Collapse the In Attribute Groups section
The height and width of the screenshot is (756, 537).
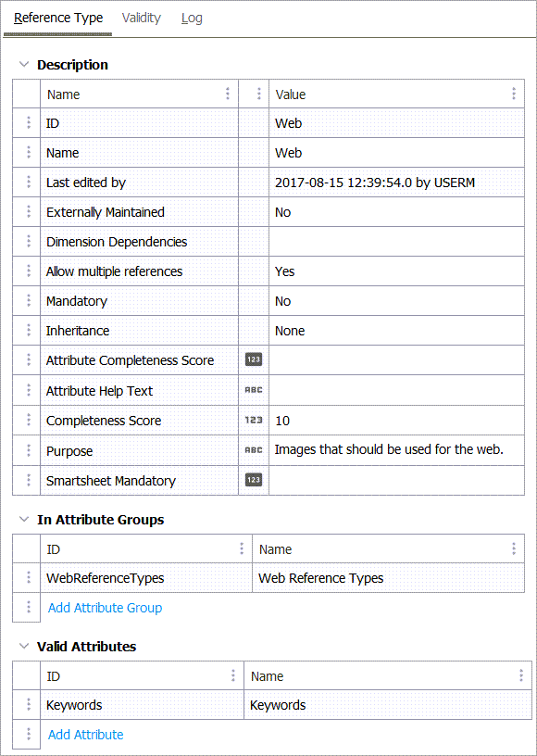coord(22,520)
